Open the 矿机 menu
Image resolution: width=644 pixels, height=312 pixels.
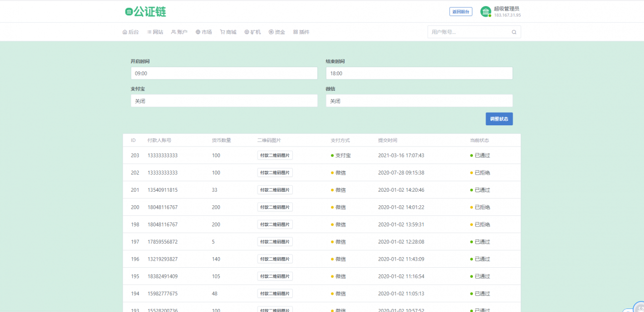[253, 32]
